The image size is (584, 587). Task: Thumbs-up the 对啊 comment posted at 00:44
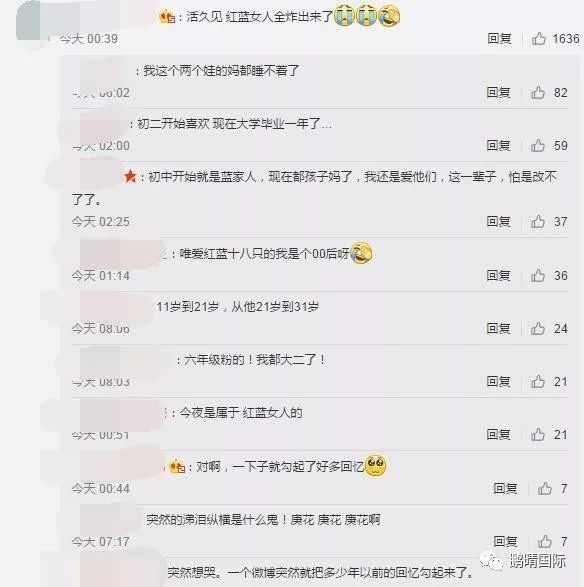(545, 489)
